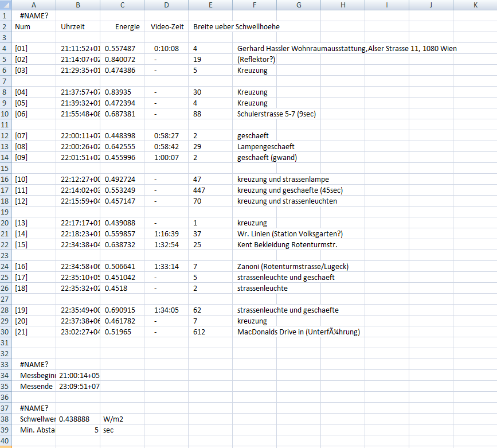This screenshot has height=448, width=497.
Task: Select column K header
Action: (x=475, y=5)
